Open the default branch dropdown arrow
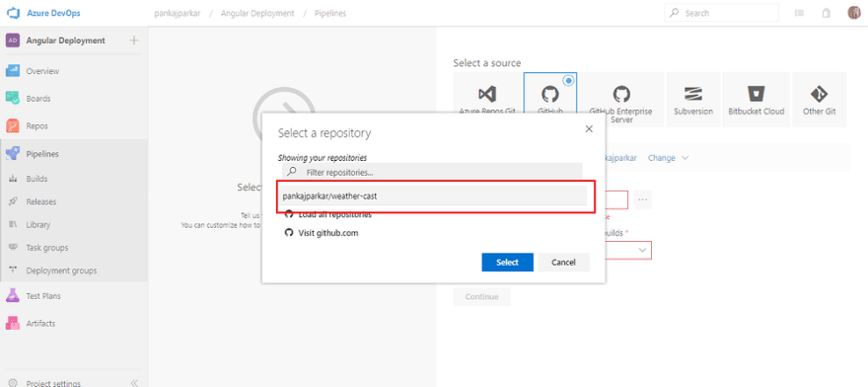Image resolution: width=868 pixels, height=387 pixels. click(x=642, y=251)
